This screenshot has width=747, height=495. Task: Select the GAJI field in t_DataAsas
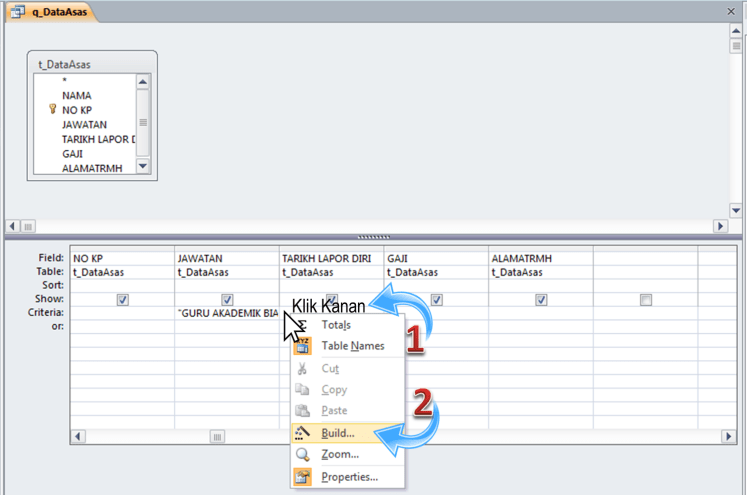(73, 153)
